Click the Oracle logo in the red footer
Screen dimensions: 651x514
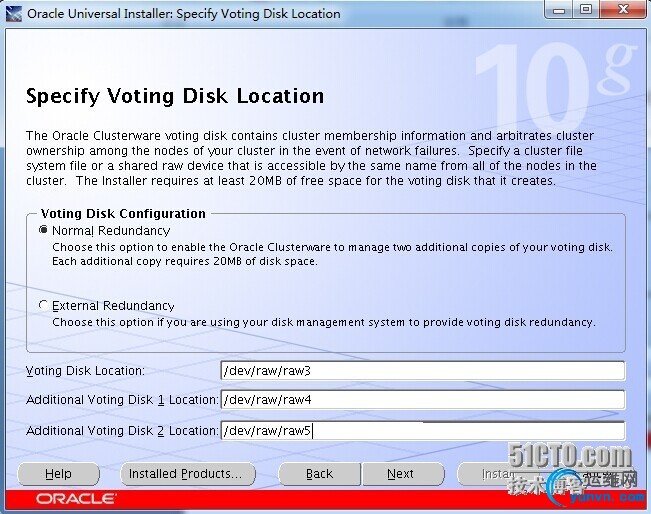pos(76,499)
